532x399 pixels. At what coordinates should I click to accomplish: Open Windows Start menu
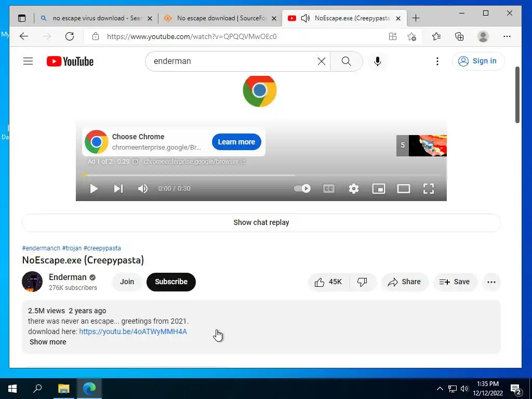pyautogui.click(x=12, y=389)
